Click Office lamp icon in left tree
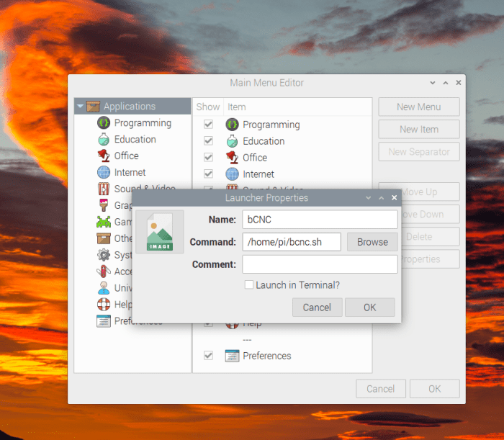This screenshot has height=440, width=504. click(102, 156)
